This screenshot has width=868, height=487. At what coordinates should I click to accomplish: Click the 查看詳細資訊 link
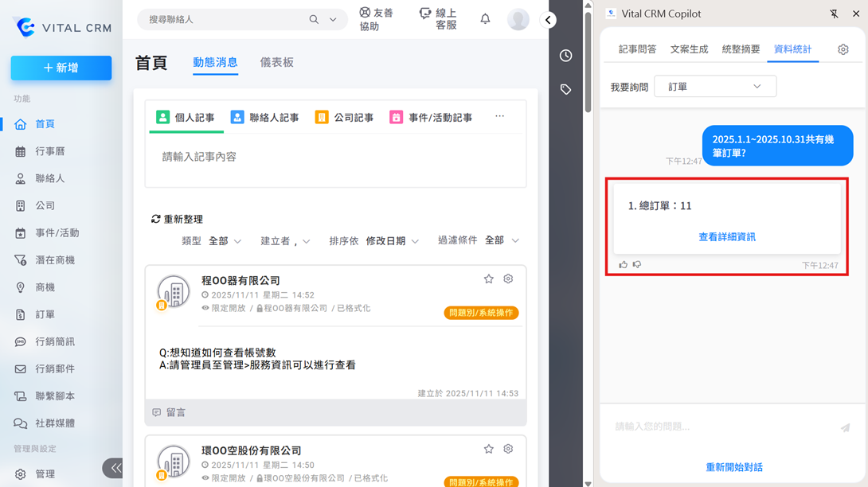click(x=726, y=237)
